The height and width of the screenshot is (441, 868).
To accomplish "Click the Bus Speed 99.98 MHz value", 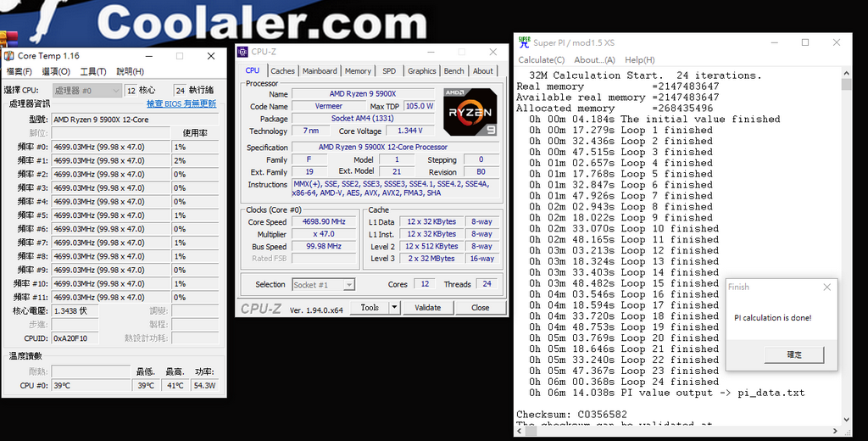I will 324,246.
